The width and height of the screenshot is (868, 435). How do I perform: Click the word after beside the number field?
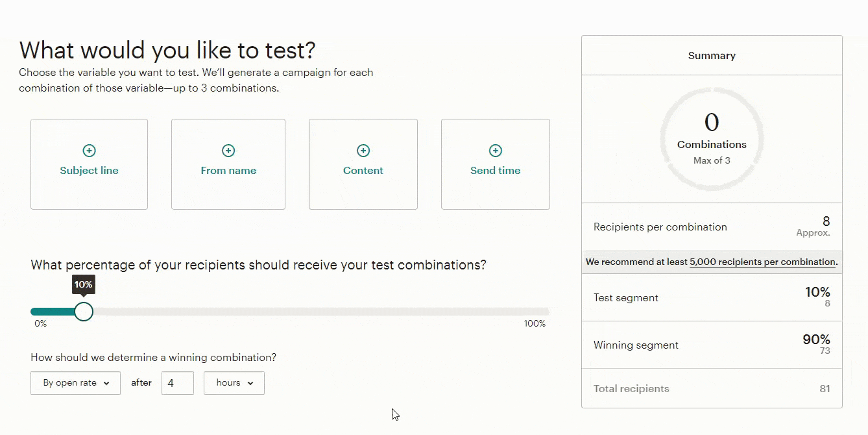(141, 383)
